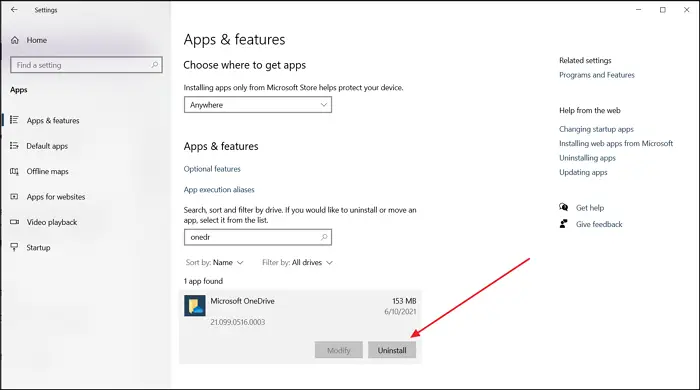Open the Optional features link

(x=212, y=169)
